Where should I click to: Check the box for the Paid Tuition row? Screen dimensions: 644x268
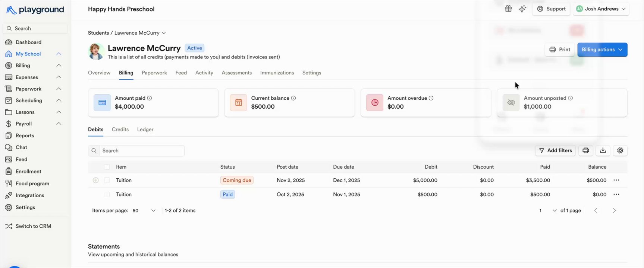pos(107,194)
